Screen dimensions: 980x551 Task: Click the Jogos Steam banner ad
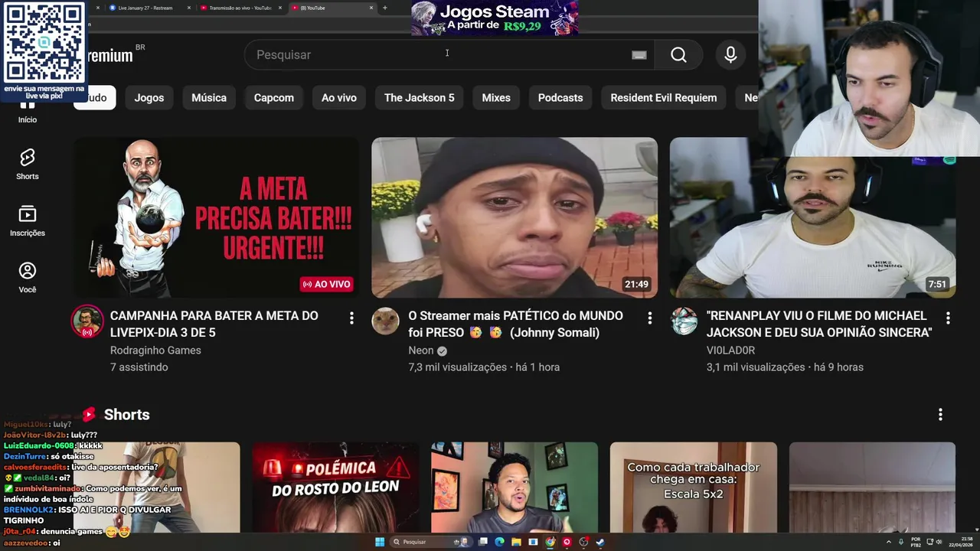(x=495, y=18)
